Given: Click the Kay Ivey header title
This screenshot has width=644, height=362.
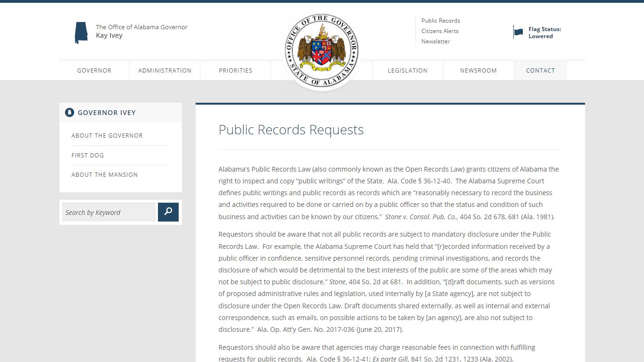Looking at the screenshot, I should (x=109, y=35).
